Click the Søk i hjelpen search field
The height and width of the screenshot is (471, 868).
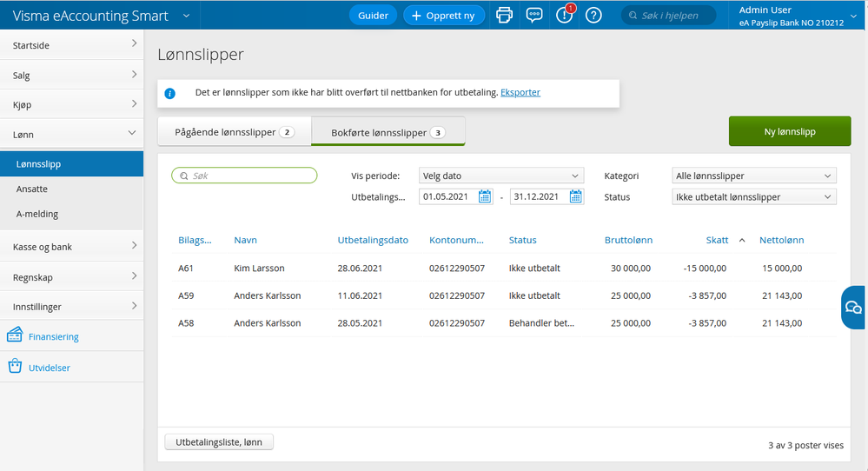(669, 15)
